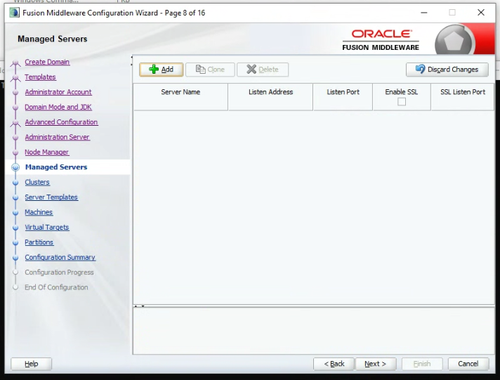Open Advanced Configuration step
This screenshot has height=380, width=500.
click(61, 122)
